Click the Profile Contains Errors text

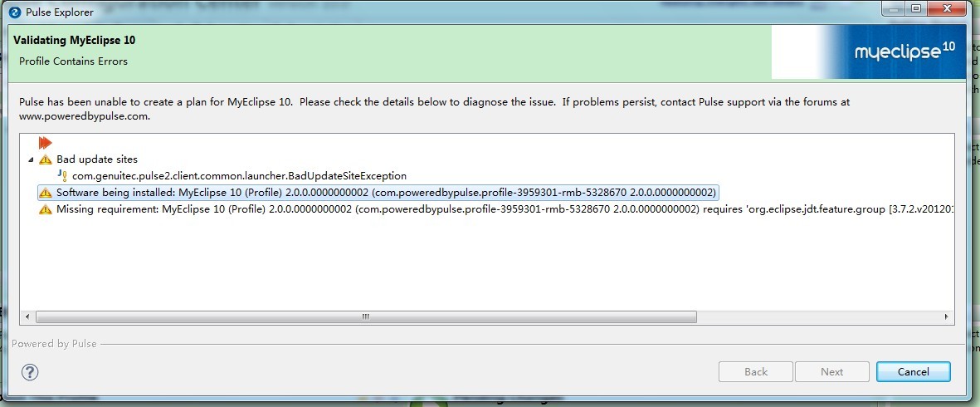pos(73,61)
